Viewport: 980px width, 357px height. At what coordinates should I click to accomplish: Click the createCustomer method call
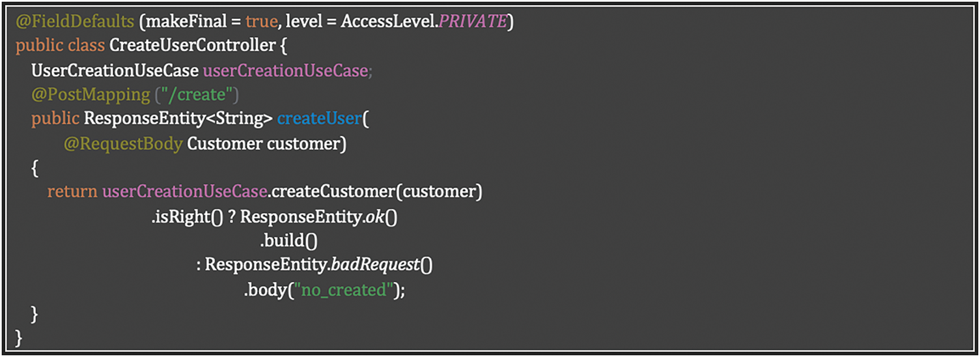331,192
